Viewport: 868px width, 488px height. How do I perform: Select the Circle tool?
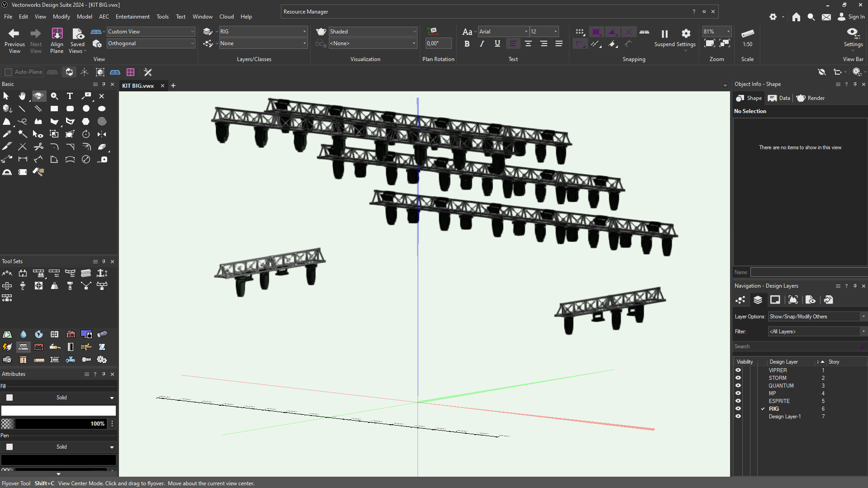86,109
